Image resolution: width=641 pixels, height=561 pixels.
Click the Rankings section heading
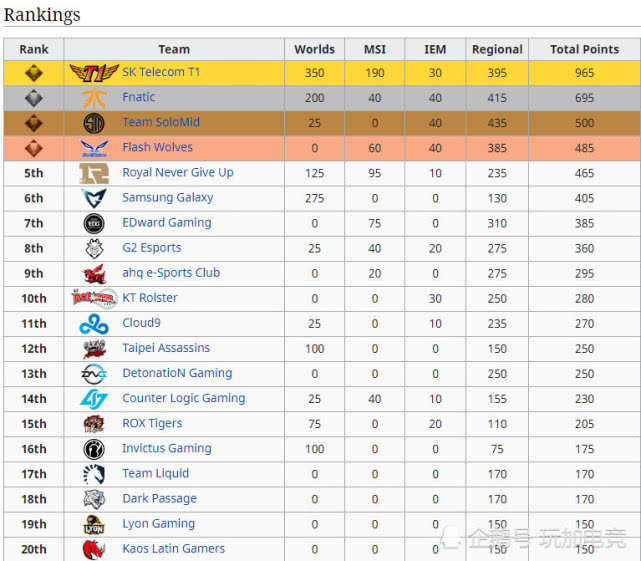tap(42, 15)
